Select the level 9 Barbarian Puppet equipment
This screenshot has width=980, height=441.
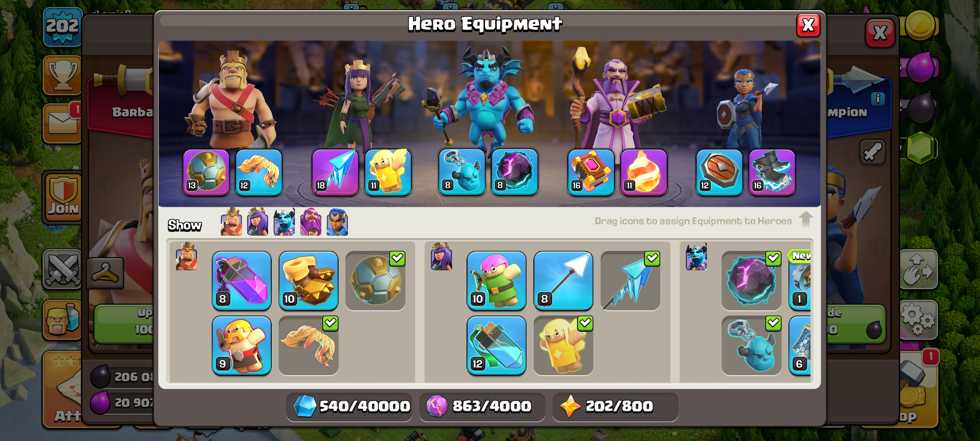(x=242, y=345)
